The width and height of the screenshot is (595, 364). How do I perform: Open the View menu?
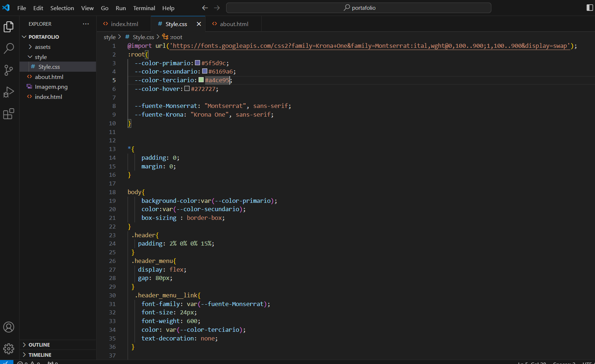(x=87, y=8)
